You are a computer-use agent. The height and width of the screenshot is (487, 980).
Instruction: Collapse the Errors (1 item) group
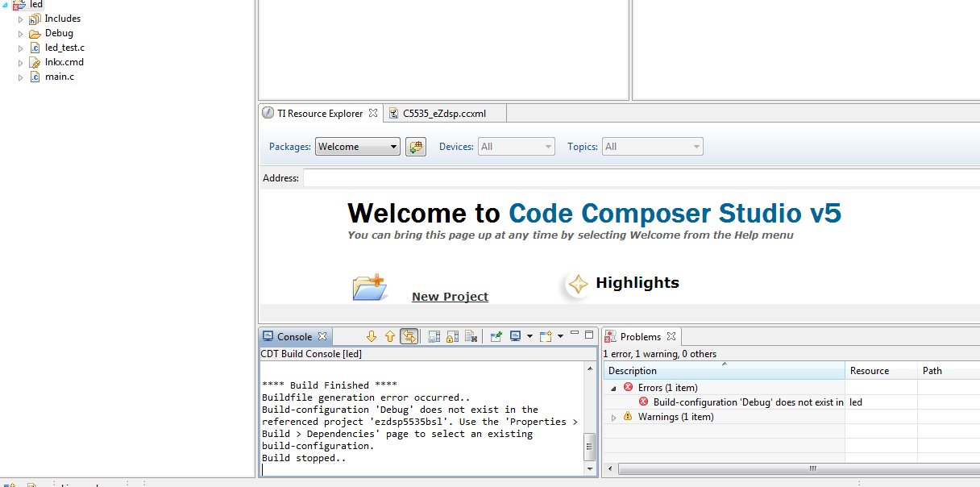(613, 388)
